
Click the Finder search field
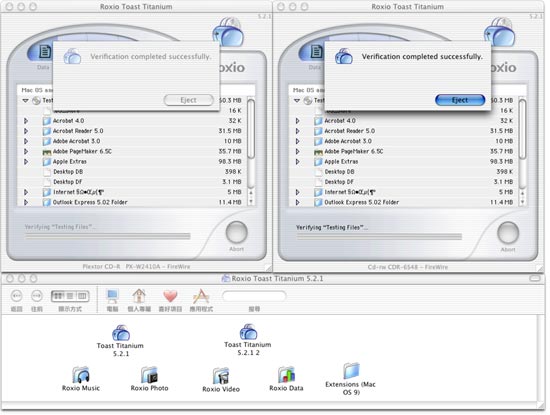click(x=254, y=296)
